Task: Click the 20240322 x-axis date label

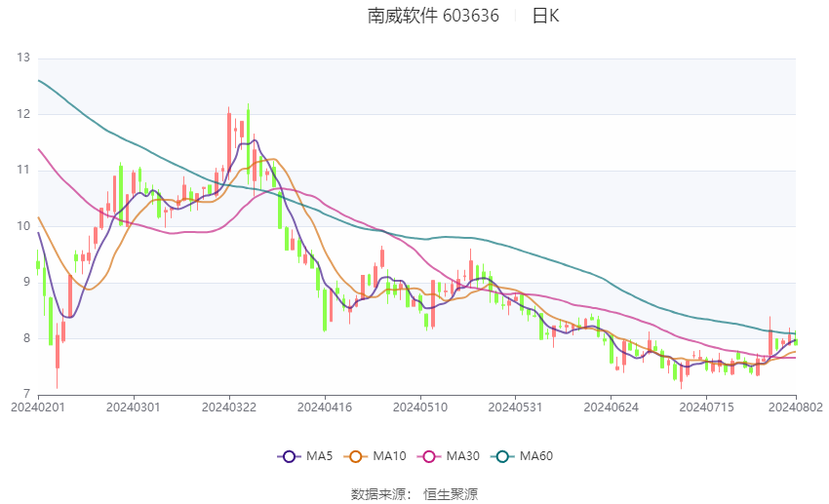Action: tap(229, 407)
